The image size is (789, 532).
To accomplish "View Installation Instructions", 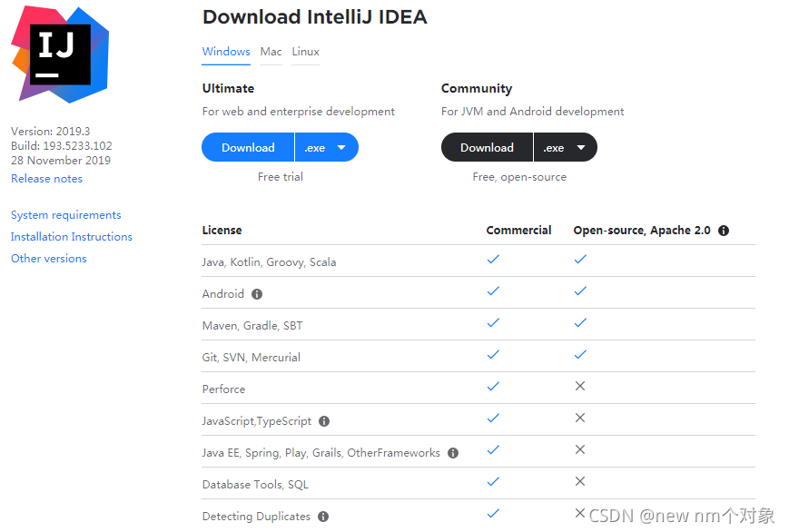I will [72, 237].
